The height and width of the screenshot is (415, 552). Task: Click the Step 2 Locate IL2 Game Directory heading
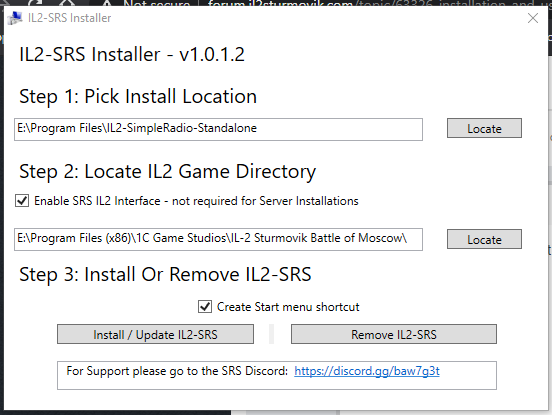click(168, 172)
